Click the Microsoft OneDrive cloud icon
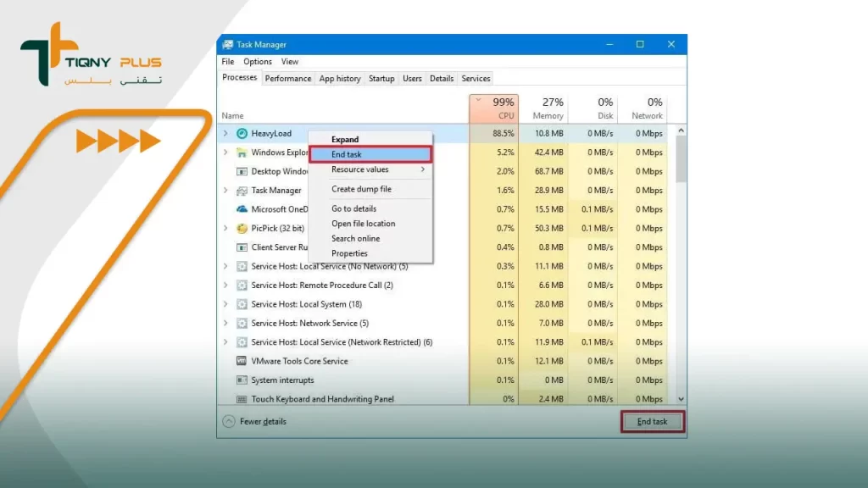The image size is (868, 488). tap(242, 209)
